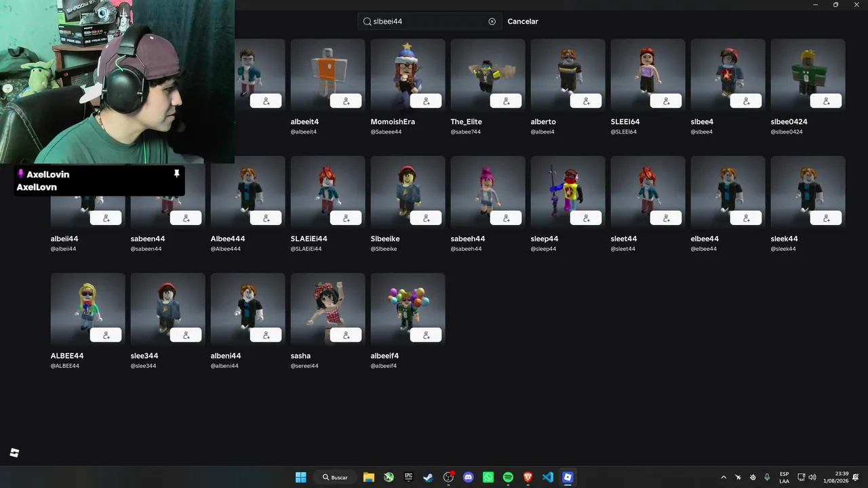Click the username text "albeii44"
This screenshot has height=488, width=868.
pyautogui.click(x=64, y=239)
